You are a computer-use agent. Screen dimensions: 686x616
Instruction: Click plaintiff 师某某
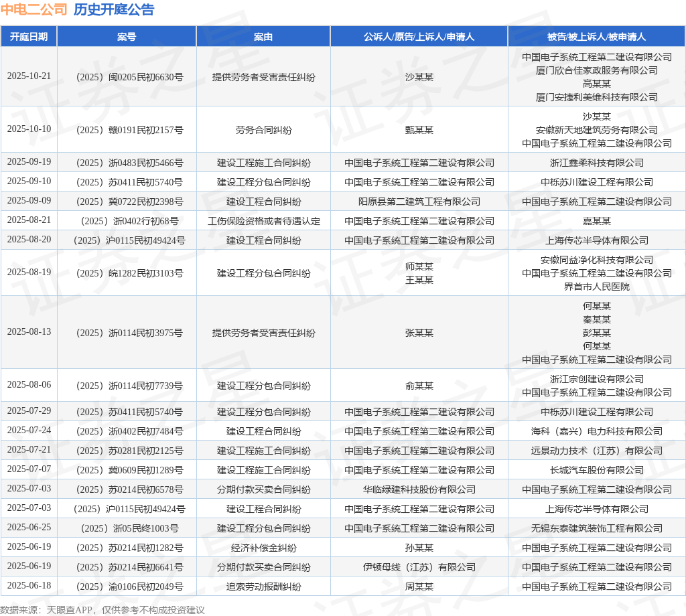tap(419, 266)
